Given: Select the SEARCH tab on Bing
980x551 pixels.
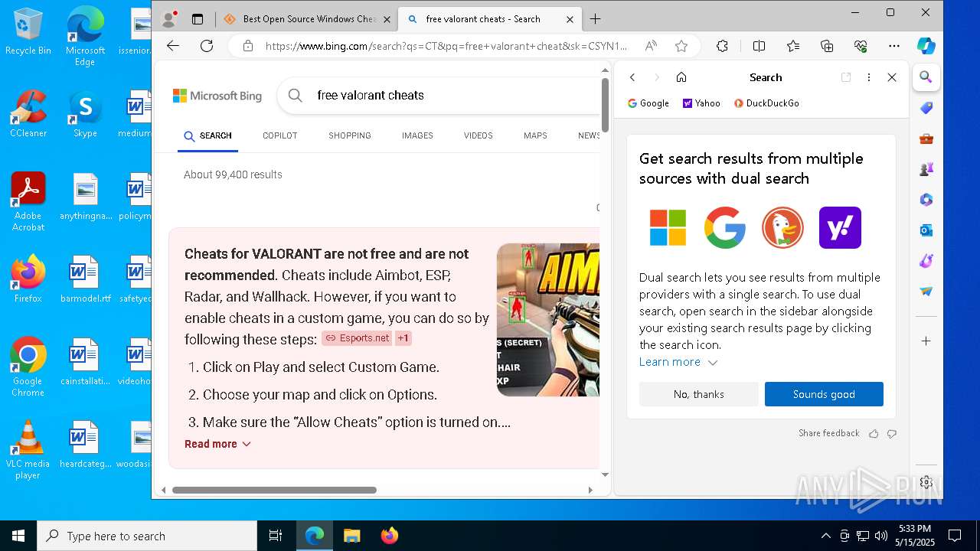Looking at the screenshot, I should point(207,135).
